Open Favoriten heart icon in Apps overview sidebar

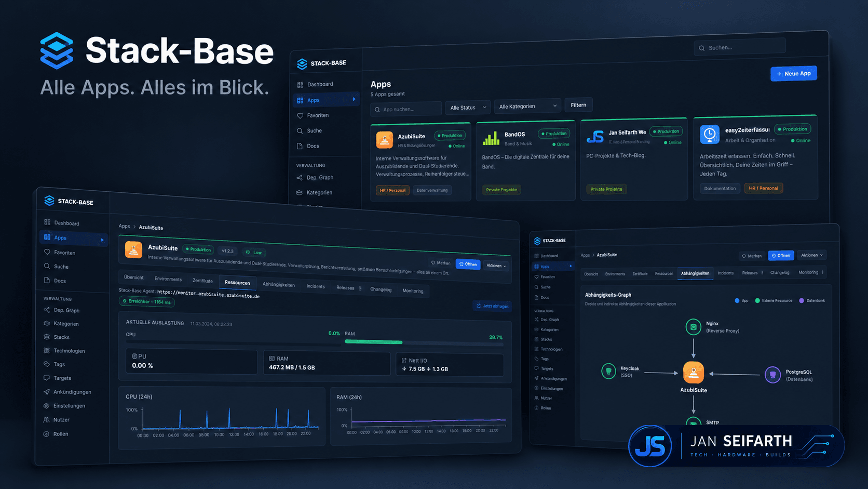(300, 116)
